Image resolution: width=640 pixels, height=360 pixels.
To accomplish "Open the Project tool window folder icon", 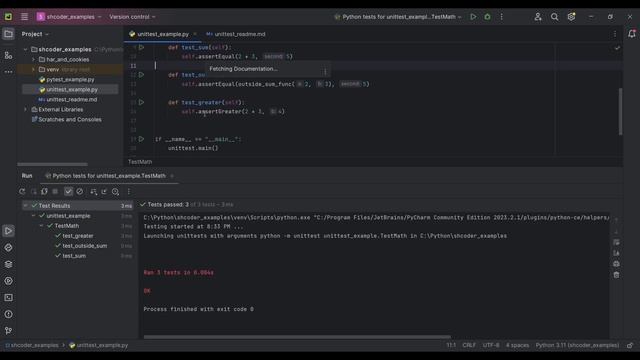I will 8,34.
